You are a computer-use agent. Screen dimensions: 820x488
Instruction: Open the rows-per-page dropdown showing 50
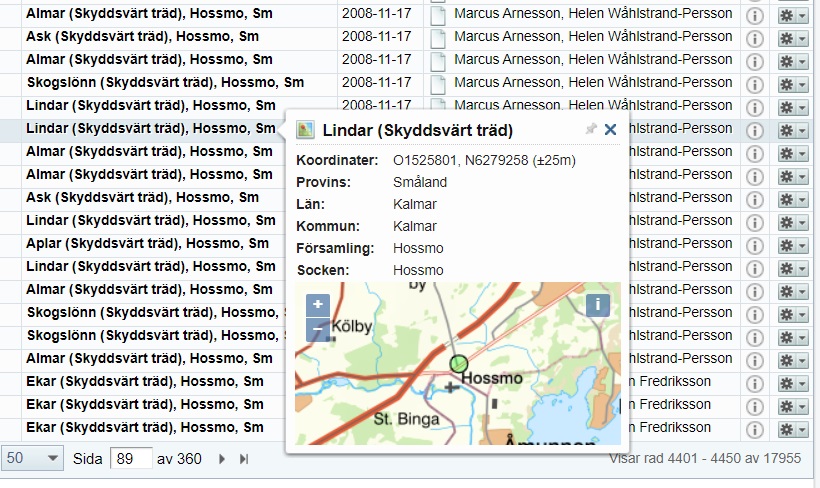point(32,458)
